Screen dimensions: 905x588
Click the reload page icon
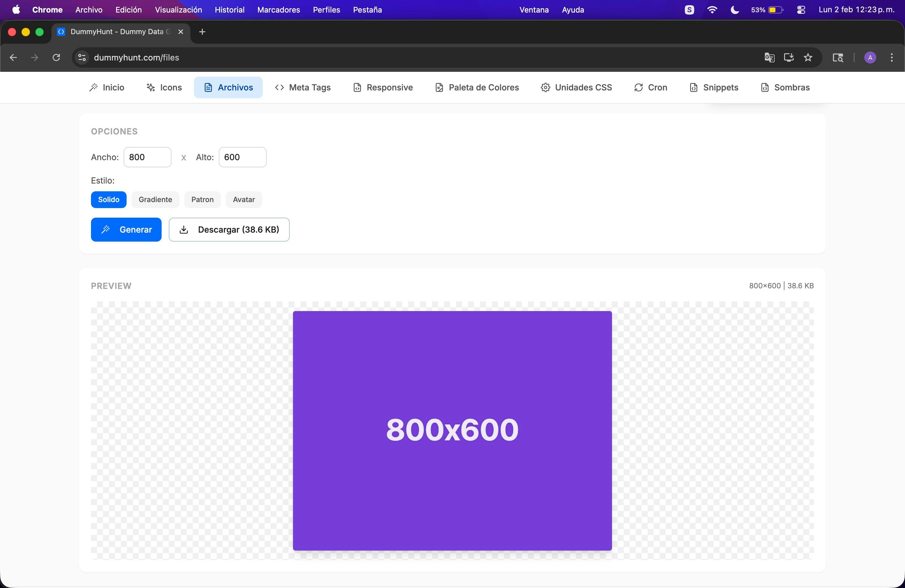click(56, 57)
